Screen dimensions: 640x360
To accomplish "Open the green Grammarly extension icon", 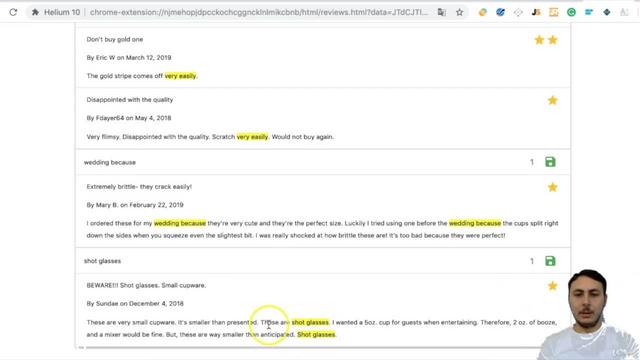I will [x=571, y=12].
